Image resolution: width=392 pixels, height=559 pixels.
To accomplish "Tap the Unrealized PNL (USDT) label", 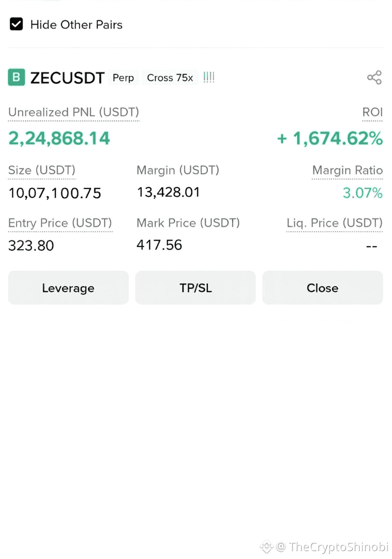I will pyautogui.click(x=74, y=112).
